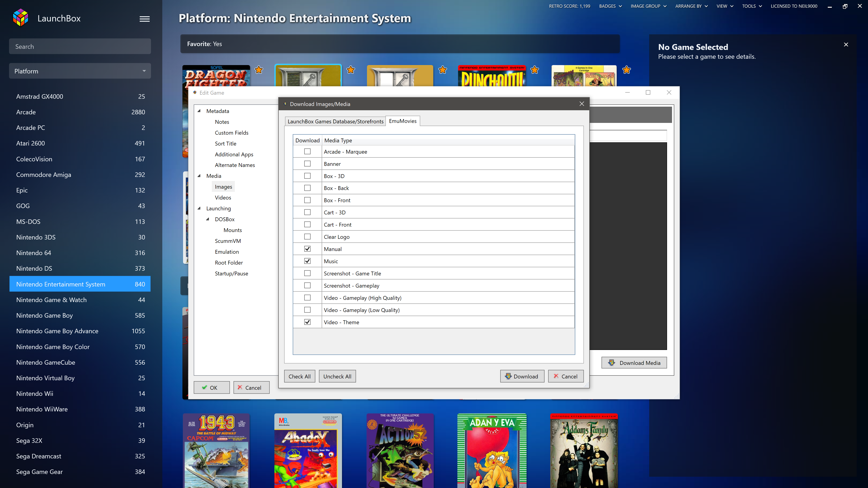This screenshot has width=868, height=488.
Task: Open the Arrange By dropdown menu
Action: coord(691,6)
